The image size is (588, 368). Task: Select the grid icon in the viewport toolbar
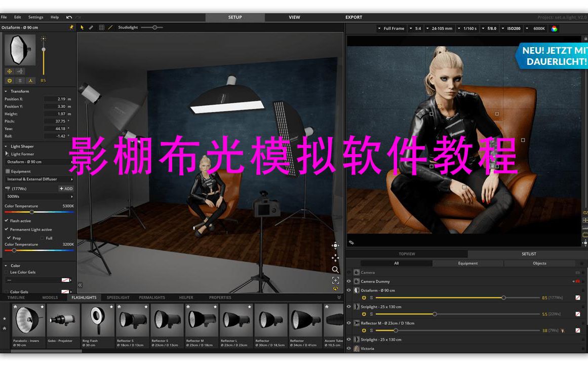pyautogui.click(x=101, y=27)
